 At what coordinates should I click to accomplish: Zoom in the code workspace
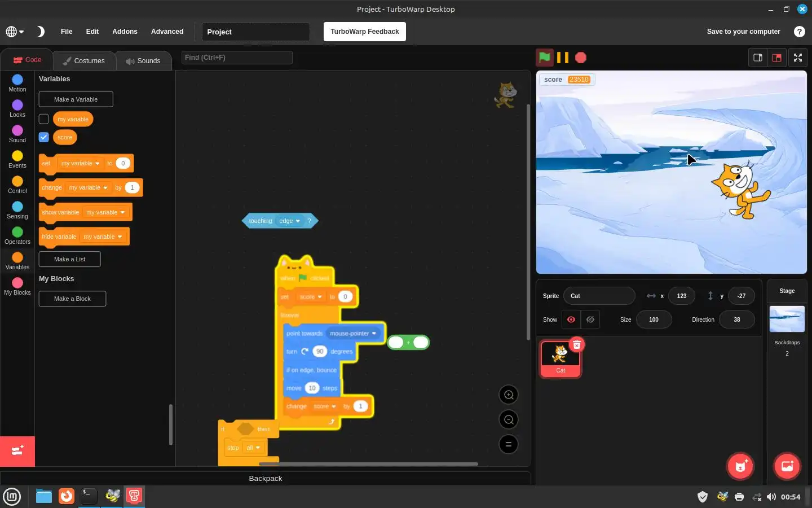click(509, 395)
